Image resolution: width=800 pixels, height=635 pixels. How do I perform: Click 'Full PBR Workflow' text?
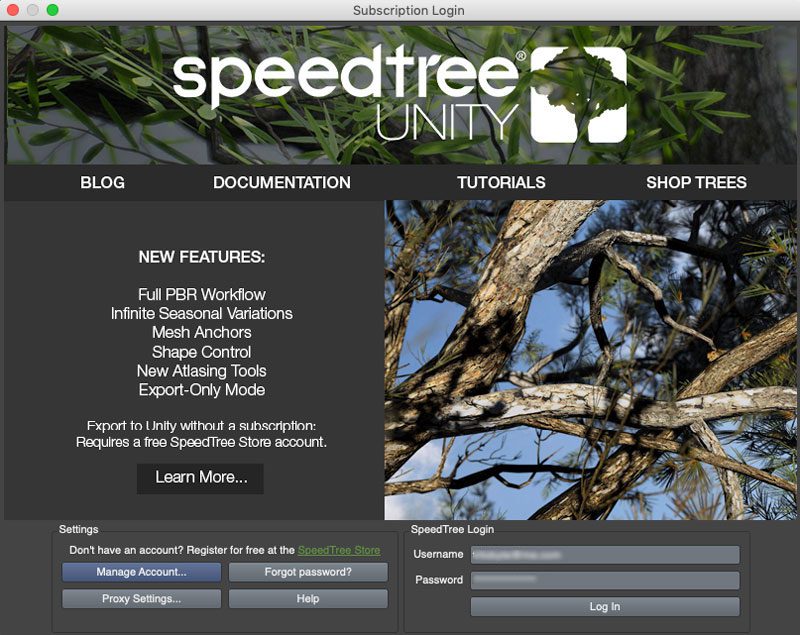tap(202, 294)
